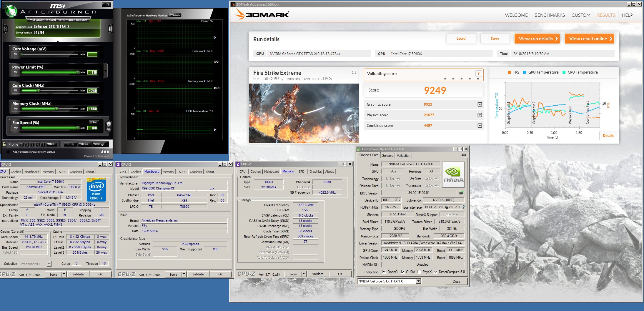The image size is (644, 311).
Task: Expand the Graphics score details
Action: coord(480,104)
